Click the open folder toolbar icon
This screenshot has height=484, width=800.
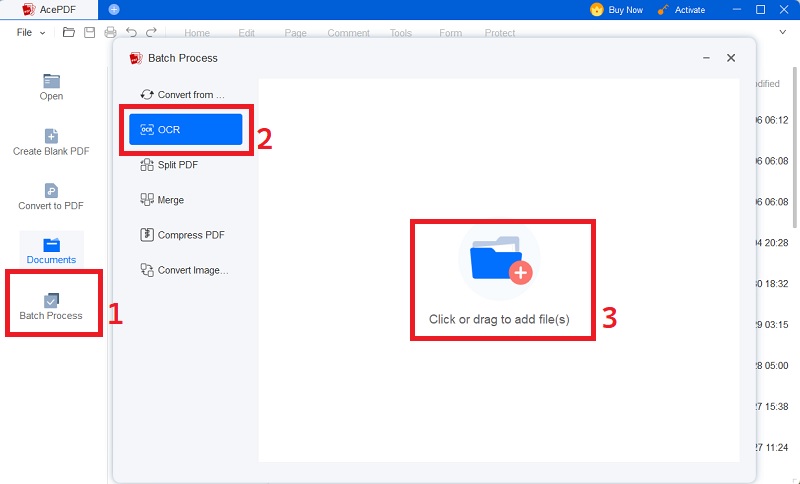click(x=69, y=33)
